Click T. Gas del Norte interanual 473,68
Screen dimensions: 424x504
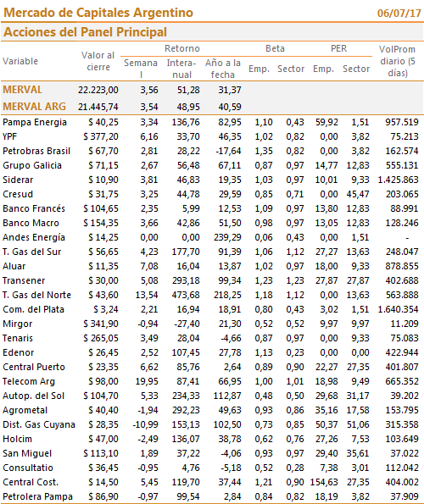[186, 295]
